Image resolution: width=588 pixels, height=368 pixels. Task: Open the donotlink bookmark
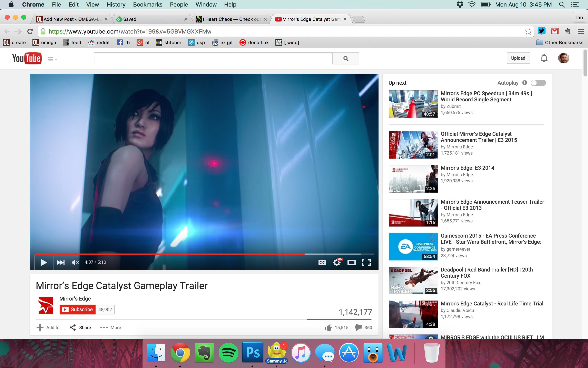254,42
